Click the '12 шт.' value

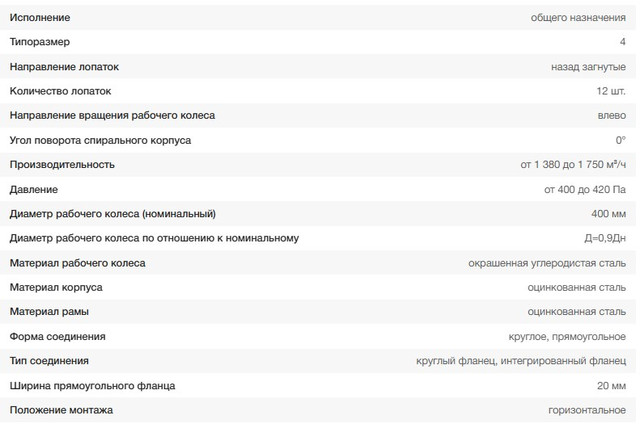(x=609, y=91)
